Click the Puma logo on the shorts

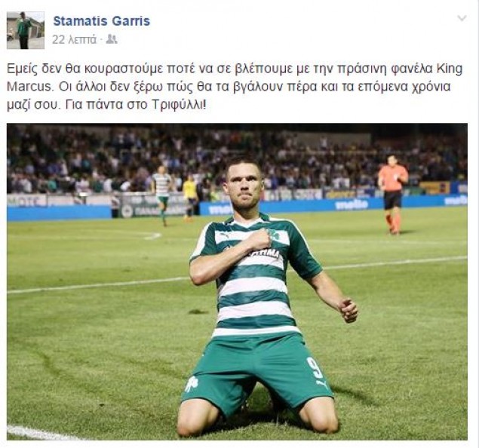(321, 384)
